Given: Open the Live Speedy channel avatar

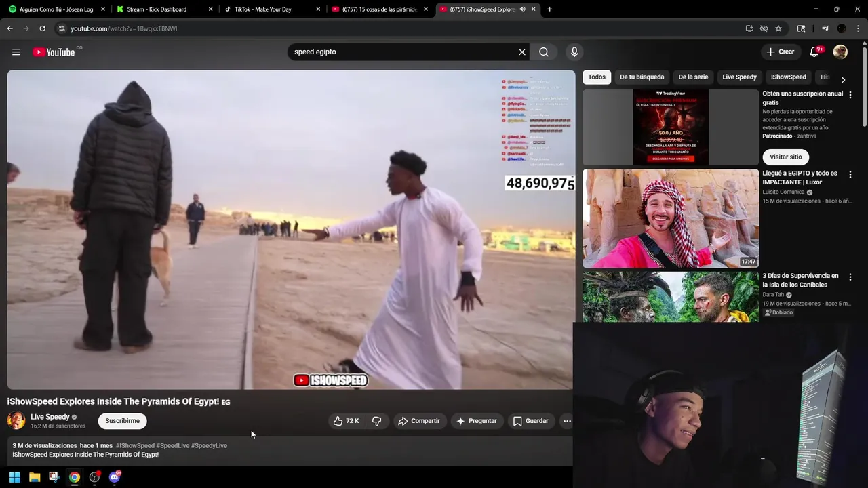Looking at the screenshot, I should click(x=16, y=421).
